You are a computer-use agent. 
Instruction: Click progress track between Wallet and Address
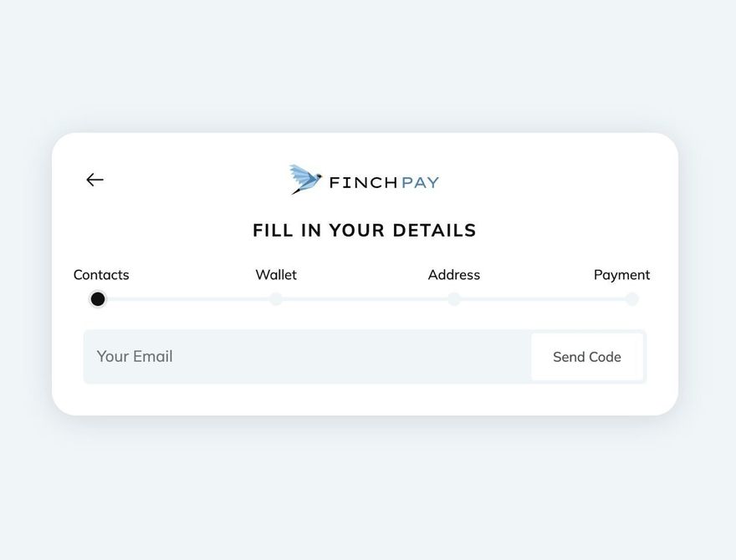365,299
